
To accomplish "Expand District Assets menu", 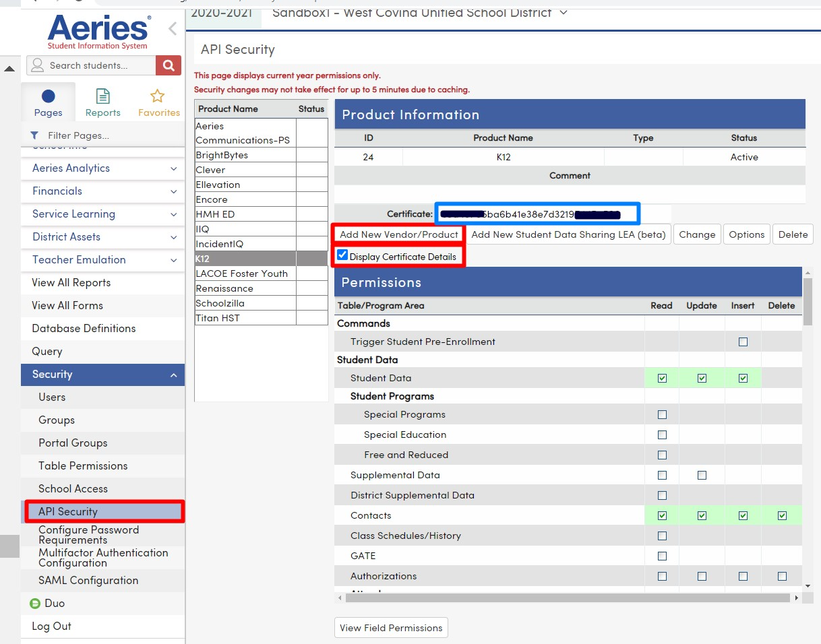I will coord(102,237).
